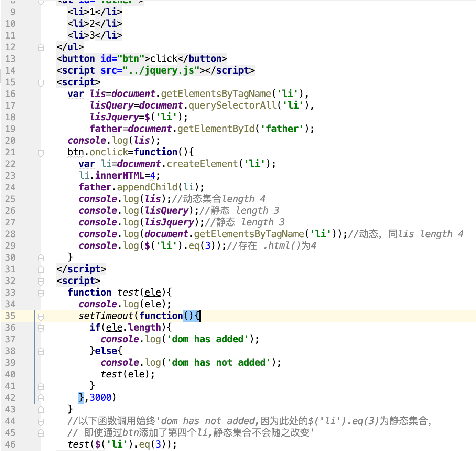Click the 3000 timeout value
The image size is (476, 451).
point(100,398)
